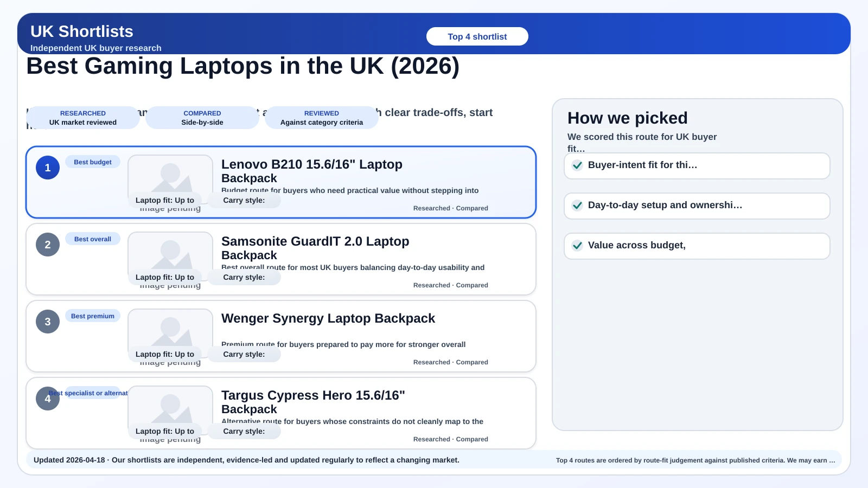Image resolution: width=868 pixels, height=488 pixels.
Task: Click Lenovo description starting Budget route for buyers
Action: point(350,190)
